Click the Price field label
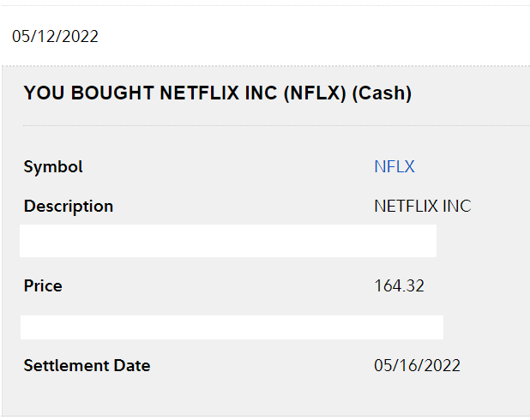Screen dimensions: 530x420 (x=43, y=286)
